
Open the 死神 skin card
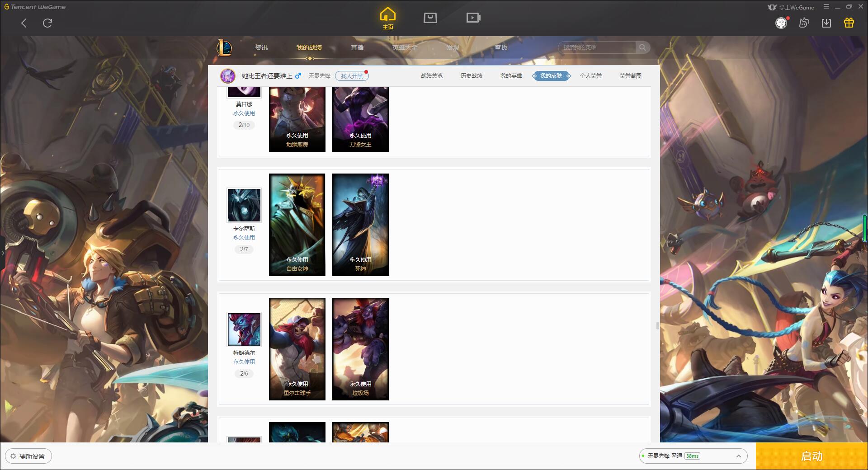pos(360,225)
